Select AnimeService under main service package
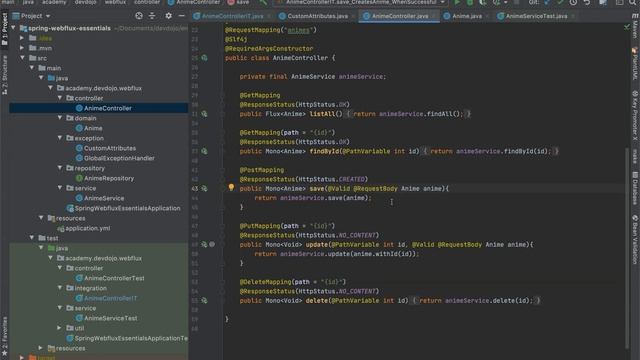This screenshot has width=640, height=360. click(x=104, y=198)
